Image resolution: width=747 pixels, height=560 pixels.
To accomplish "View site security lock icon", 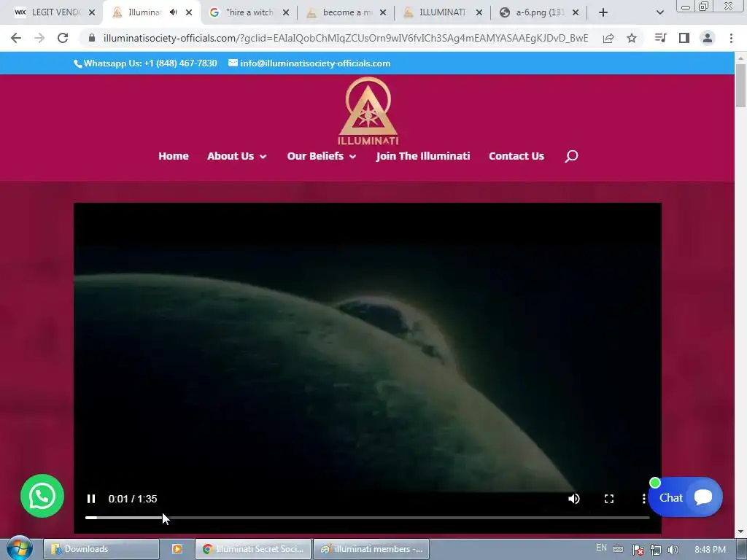I will click(x=92, y=38).
